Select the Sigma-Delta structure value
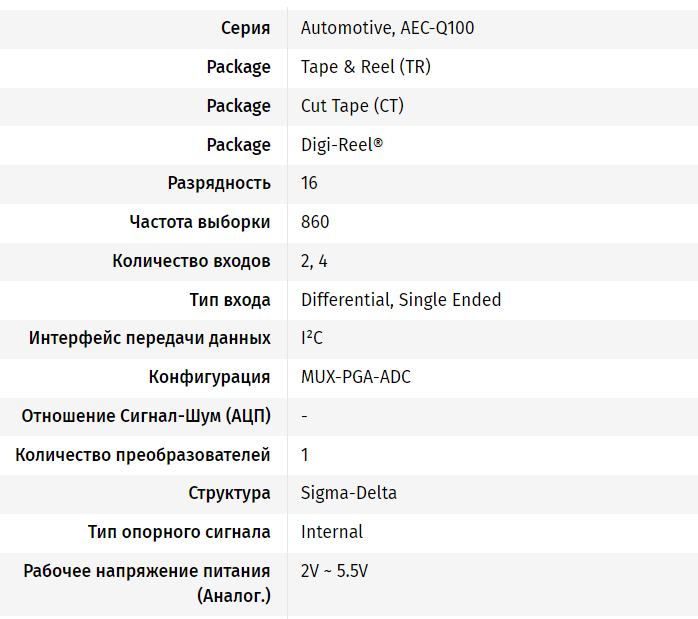The image size is (698, 619). pos(349,493)
